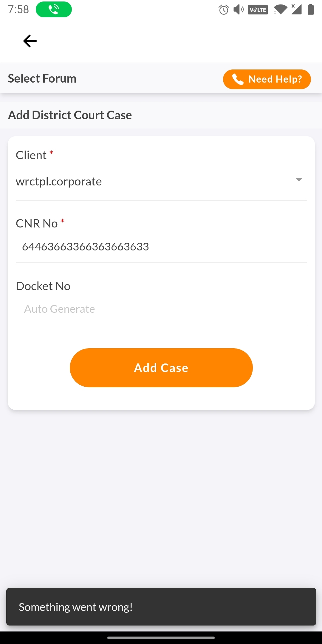Tap the Something went wrong! toast message

pos(161,607)
